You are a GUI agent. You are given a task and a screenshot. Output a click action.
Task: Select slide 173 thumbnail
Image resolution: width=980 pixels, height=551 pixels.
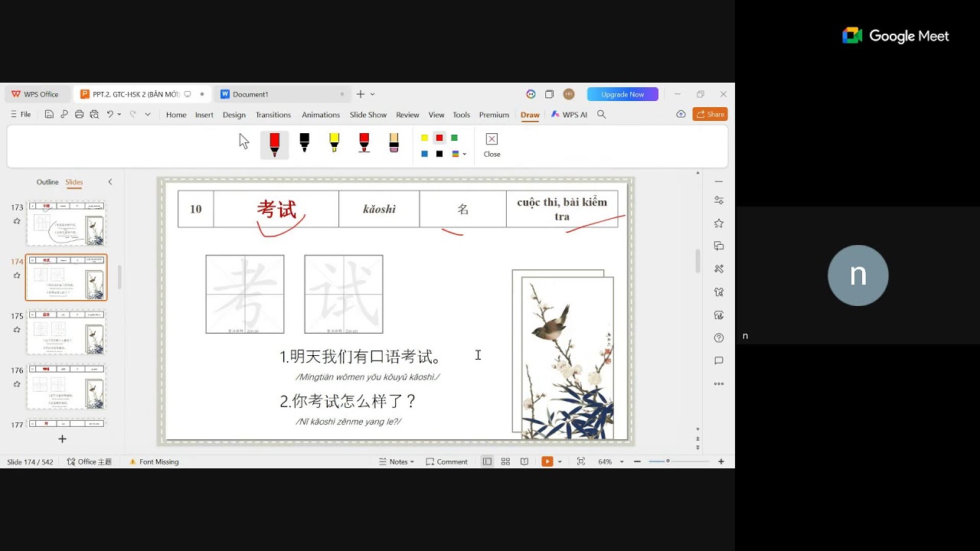67,223
